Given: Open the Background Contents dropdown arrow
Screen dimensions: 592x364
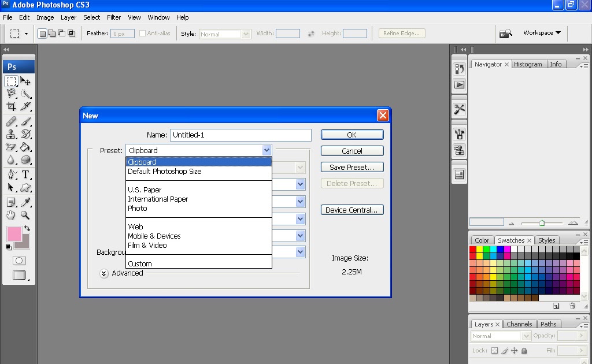Looking at the screenshot, I should pyautogui.click(x=300, y=251).
